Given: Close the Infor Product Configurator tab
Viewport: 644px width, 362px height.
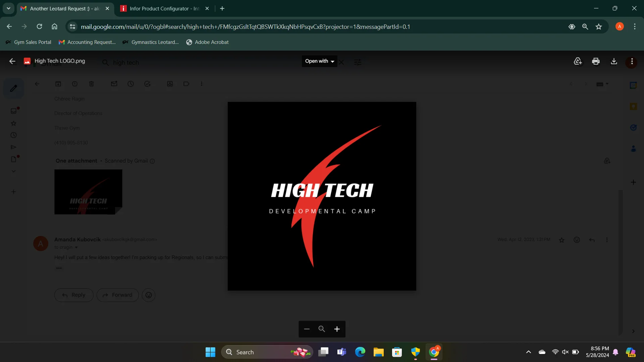Looking at the screenshot, I should coord(207,9).
